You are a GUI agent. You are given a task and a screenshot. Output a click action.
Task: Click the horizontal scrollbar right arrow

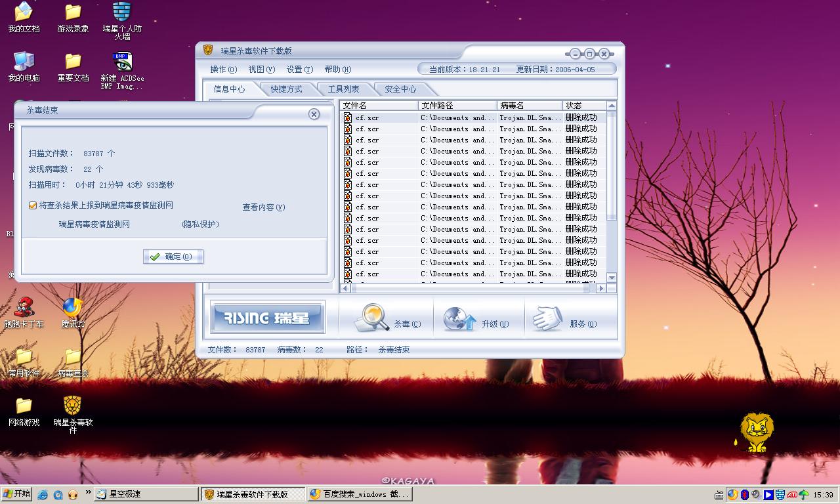[x=600, y=288]
